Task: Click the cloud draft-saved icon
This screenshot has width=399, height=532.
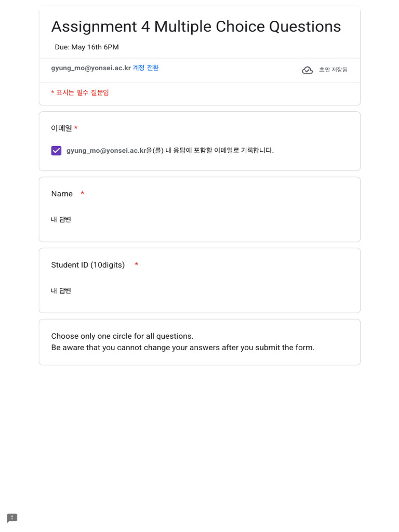Action: coord(307,70)
